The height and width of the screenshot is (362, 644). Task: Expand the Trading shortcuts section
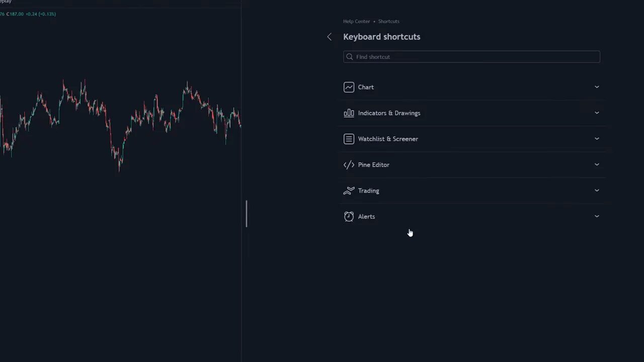pyautogui.click(x=597, y=191)
